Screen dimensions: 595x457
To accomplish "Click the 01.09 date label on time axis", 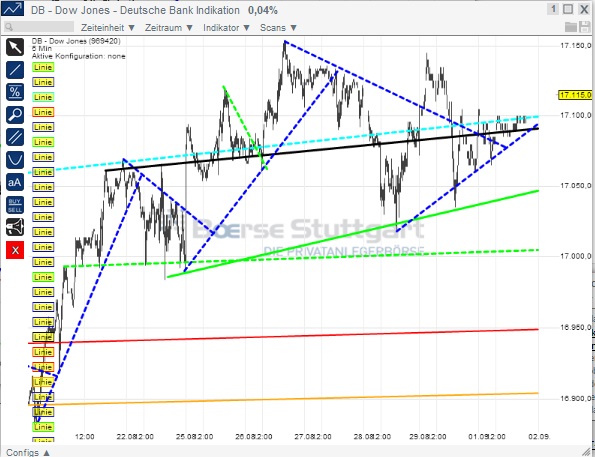I will [x=478, y=437].
